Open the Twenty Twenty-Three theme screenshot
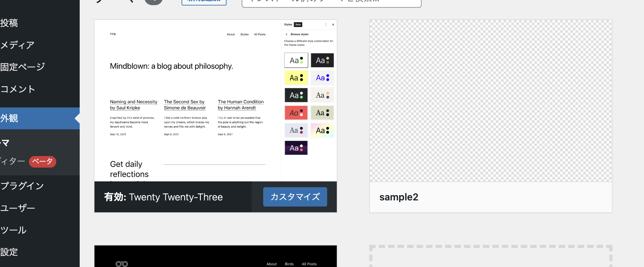Viewport: 644px width, 267px height. click(216, 101)
